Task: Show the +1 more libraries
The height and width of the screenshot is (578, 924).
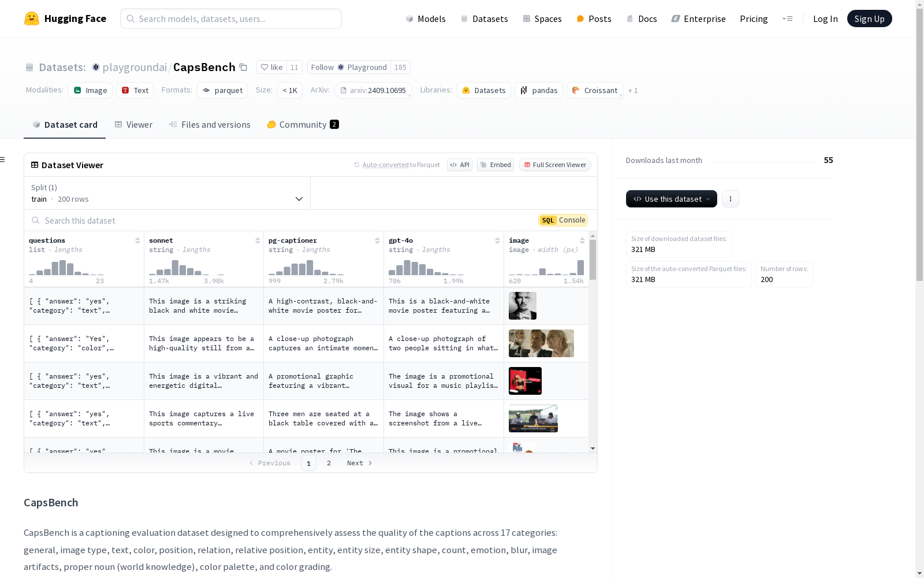Action: (633, 90)
